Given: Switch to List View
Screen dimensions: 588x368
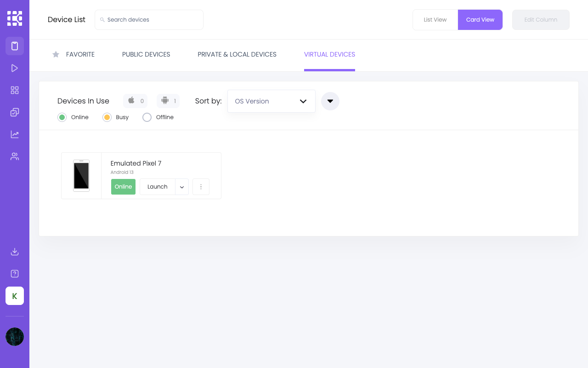Looking at the screenshot, I should tap(435, 20).
